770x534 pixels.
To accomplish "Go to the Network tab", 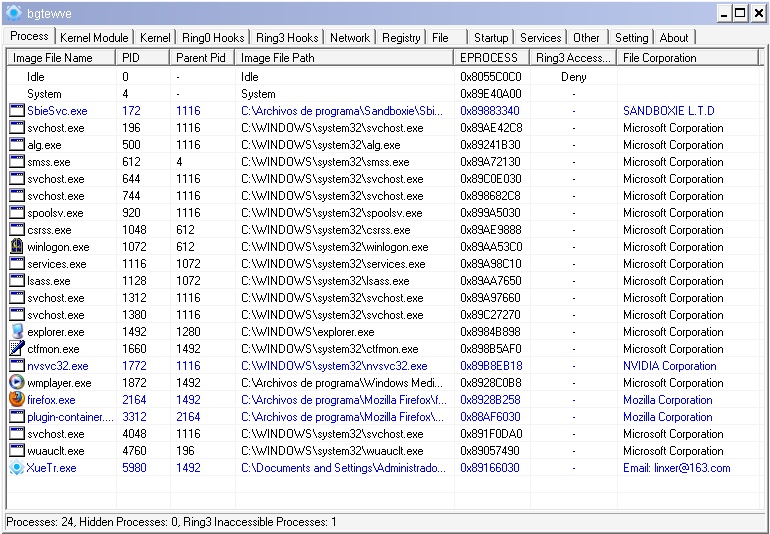I will tap(350, 38).
